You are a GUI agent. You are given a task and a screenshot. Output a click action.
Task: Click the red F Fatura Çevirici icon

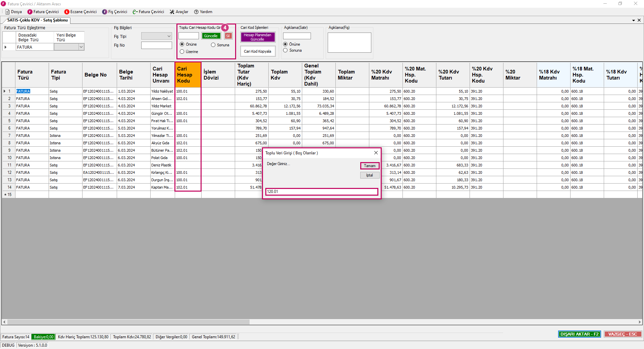[30, 12]
